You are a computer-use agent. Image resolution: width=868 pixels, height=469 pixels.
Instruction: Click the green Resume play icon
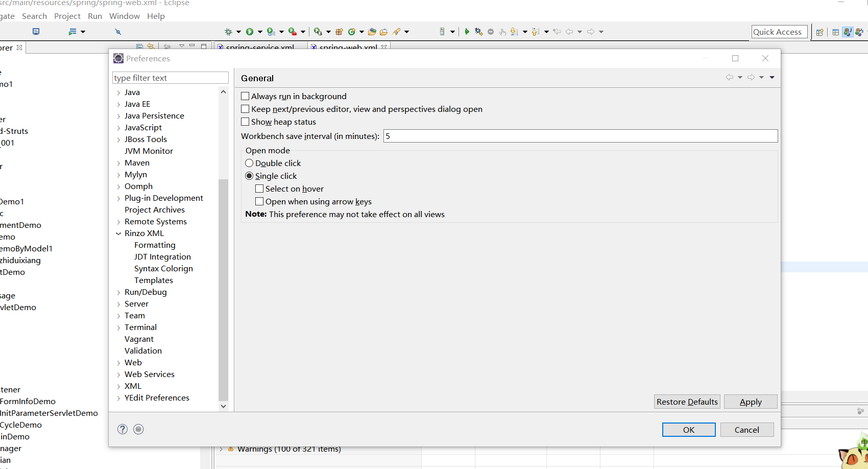click(467, 32)
